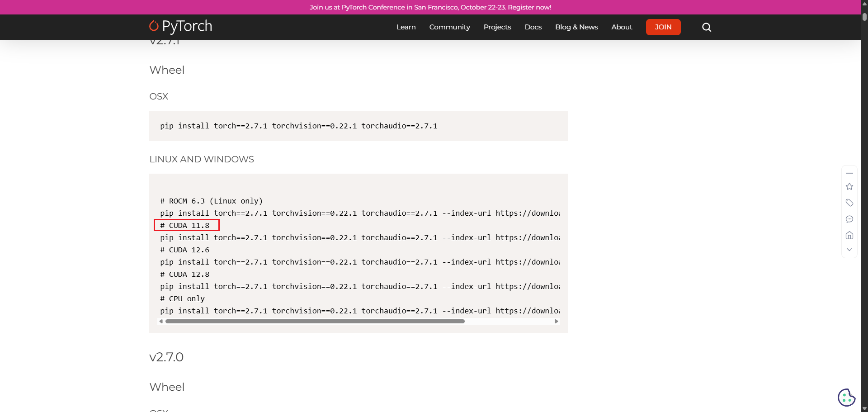
Task: Click the OSX pip install command
Action: click(x=299, y=126)
